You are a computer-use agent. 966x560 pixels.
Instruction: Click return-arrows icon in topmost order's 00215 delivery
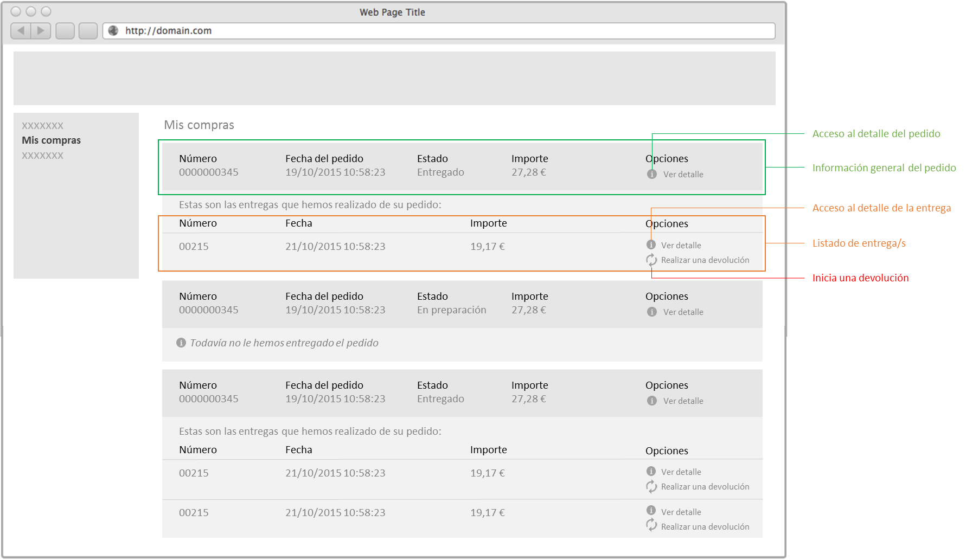[x=651, y=260]
